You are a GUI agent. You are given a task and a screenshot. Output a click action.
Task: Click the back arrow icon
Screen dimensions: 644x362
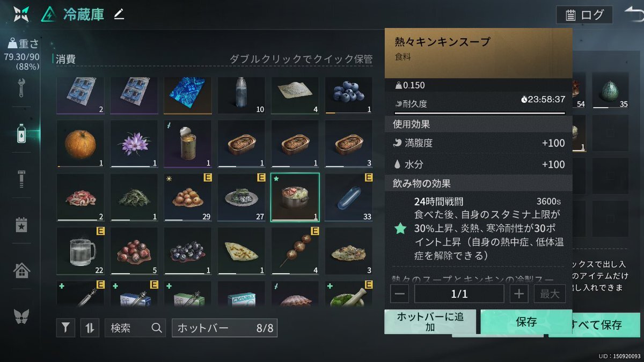[633, 14]
